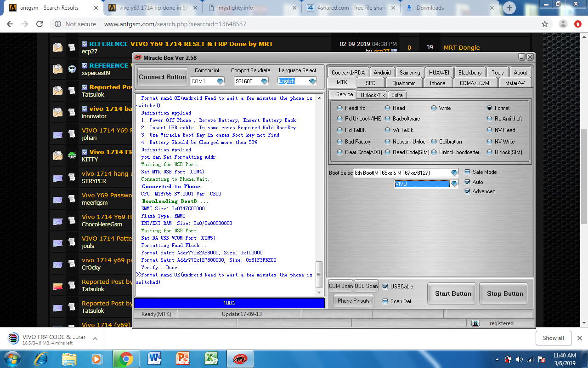Viewport: 588px width, 368px height.
Task: Open the VIVO brand dropdown
Action: click(x=454, y=184)
